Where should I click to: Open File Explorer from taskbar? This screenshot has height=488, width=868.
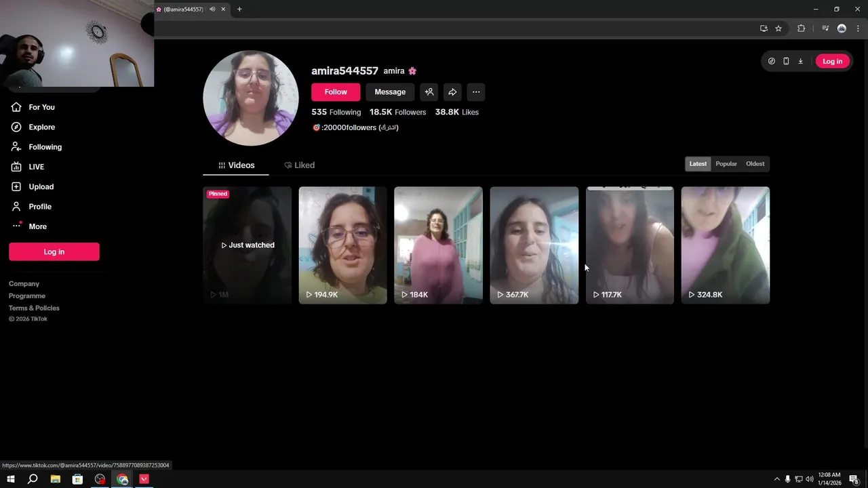pos(56,479)
